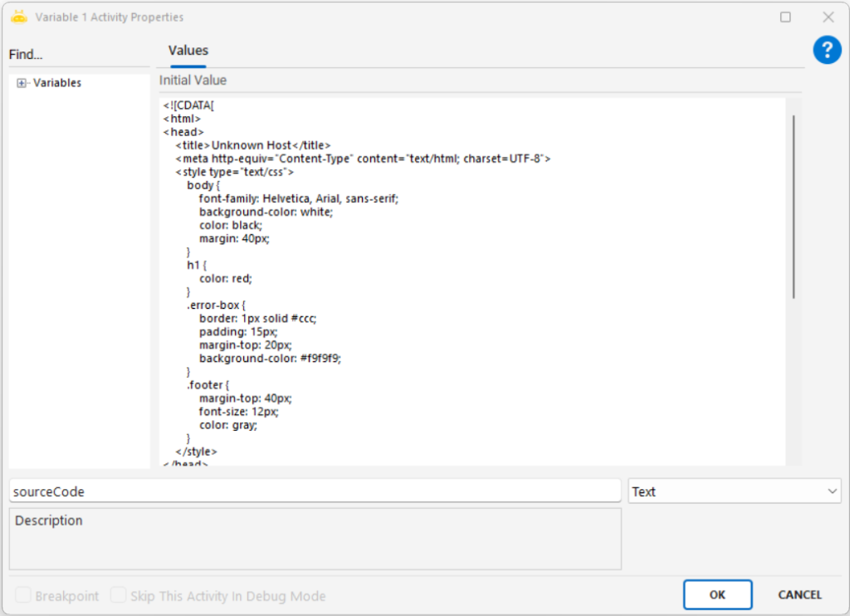Click the Initial Value section header
Screen dimensions: 850x616
193,81
